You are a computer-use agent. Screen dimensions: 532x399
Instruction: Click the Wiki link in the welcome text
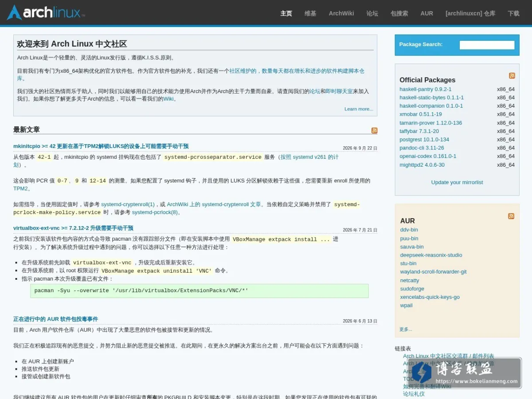pyautogui.click(x=168, y=99)
